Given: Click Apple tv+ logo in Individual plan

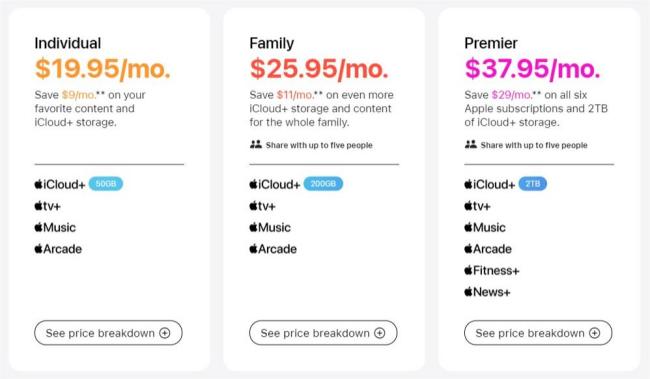Looking at the screenshot, I should pyautogui.click(x=48, y=206).
